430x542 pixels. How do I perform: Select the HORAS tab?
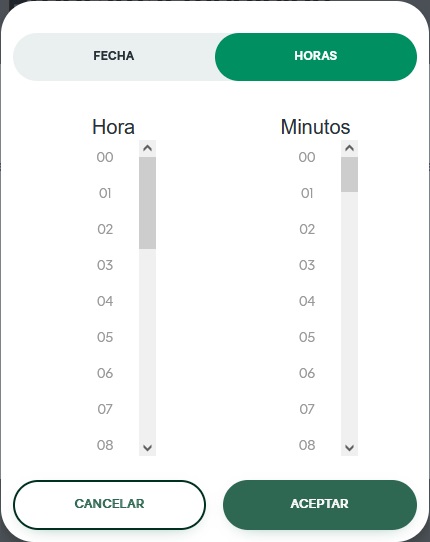click(x=316, y=57)
